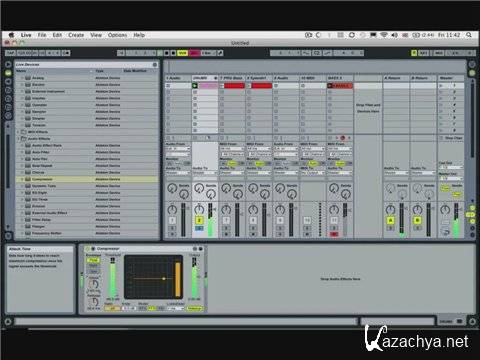The width and height of the screenshot is (480, 360).
Task: Open Audio To dropdown on A Return track
Action: tap(396, 173)
